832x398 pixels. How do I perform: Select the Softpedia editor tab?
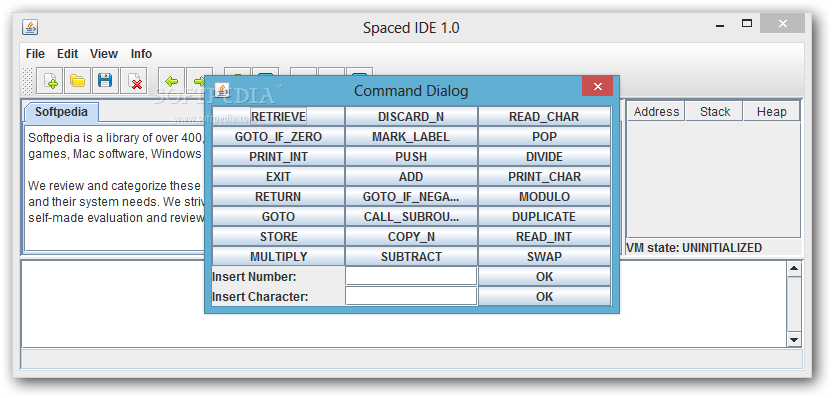click(61, 112)
